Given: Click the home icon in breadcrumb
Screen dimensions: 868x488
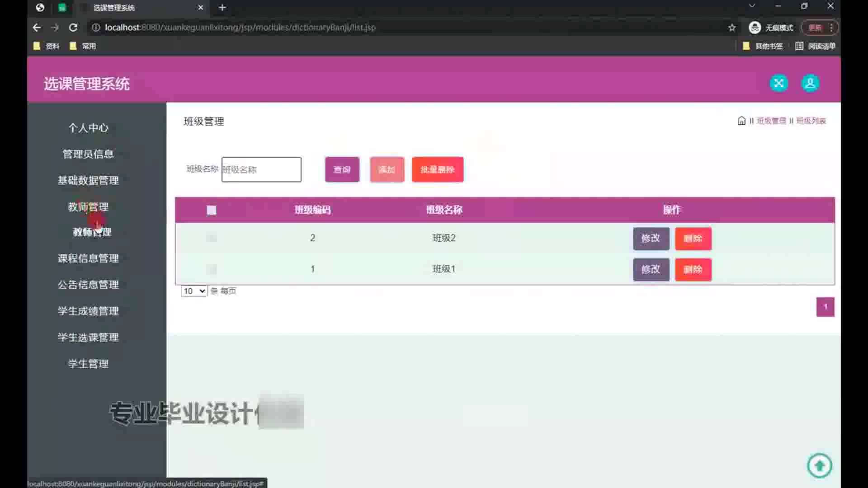Looking at the screenshot, I should (741, 121).
